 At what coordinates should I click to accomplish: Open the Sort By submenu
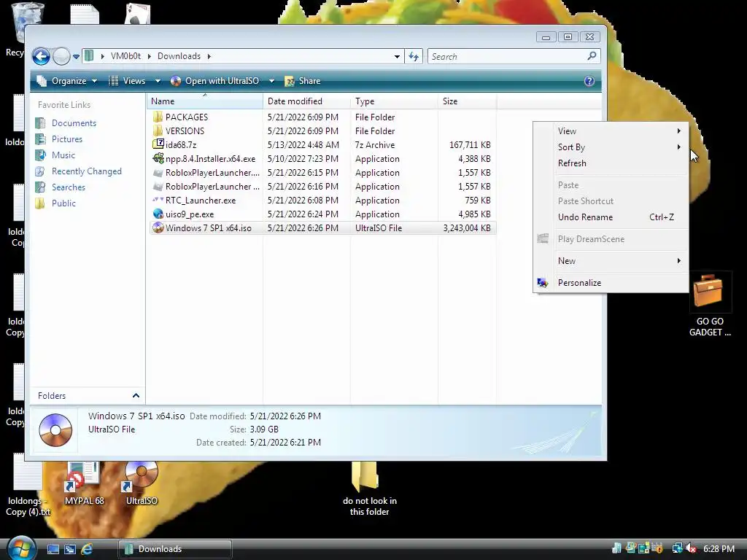611,147
